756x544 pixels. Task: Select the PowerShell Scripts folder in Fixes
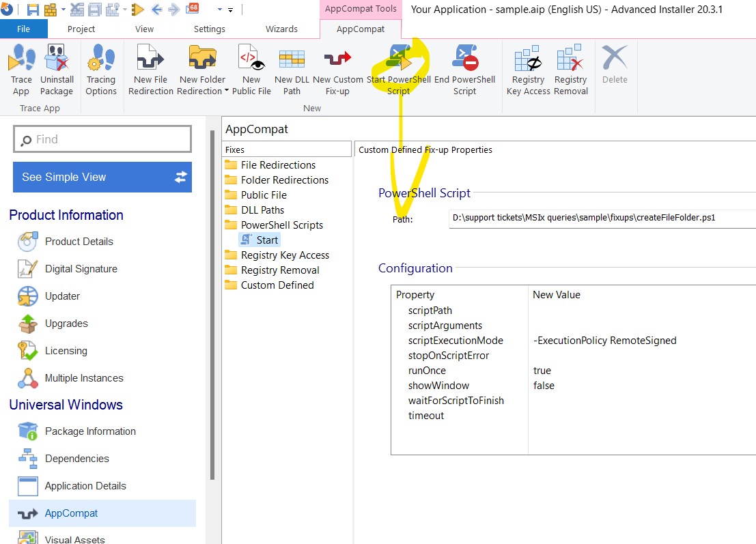281,225
